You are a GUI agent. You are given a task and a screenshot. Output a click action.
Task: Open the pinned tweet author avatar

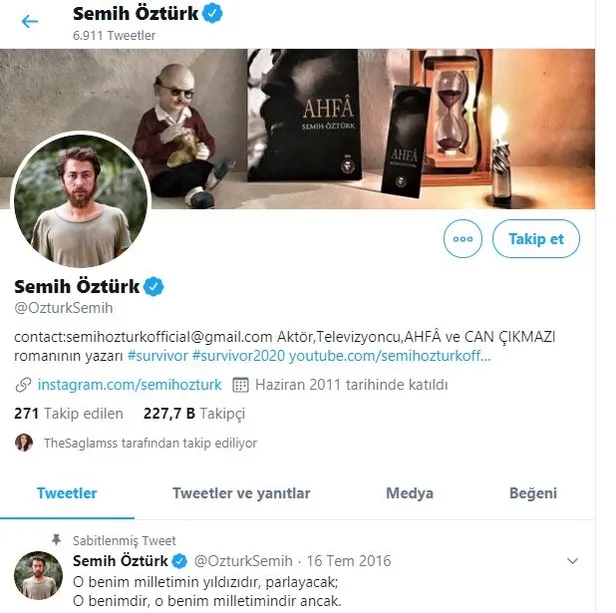[x=38, y=575]
